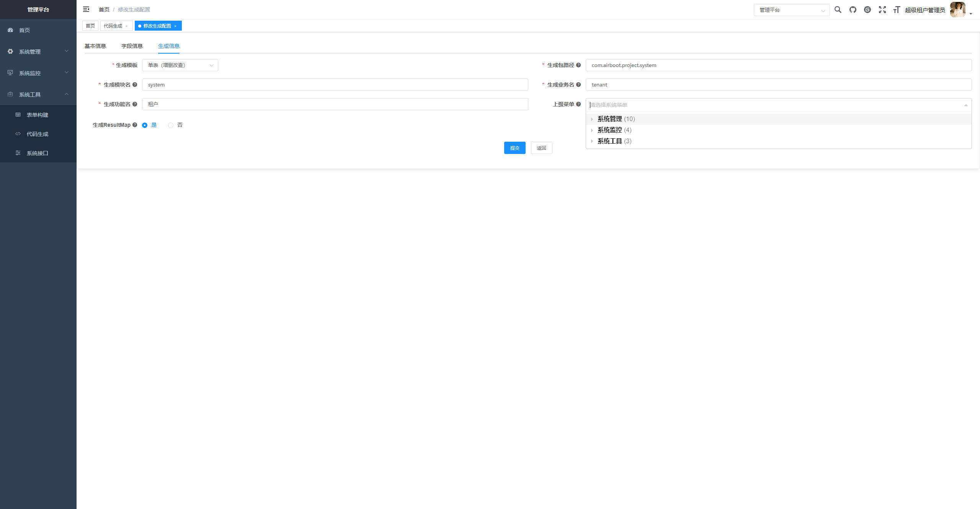Focus the 生成包路径 input field
Image resolution: width=980 pixels, height=509 pixels.
[779, 65]
